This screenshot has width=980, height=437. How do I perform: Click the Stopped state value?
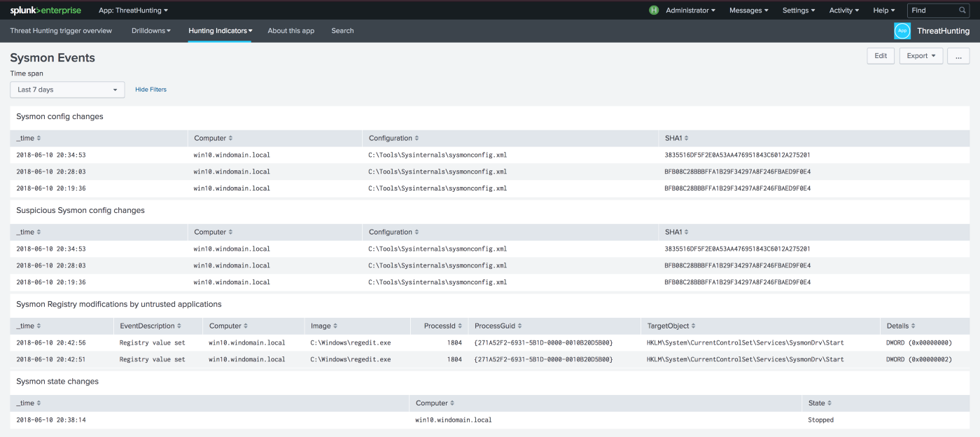[x=820, y=419]
